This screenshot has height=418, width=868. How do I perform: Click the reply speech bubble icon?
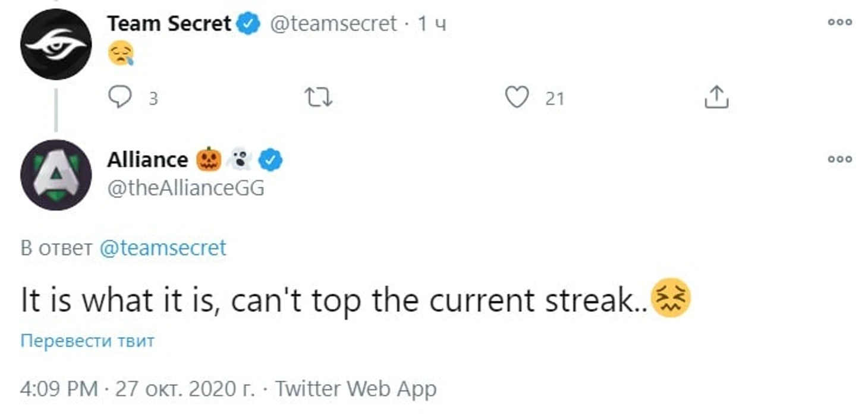pos(121,97)
